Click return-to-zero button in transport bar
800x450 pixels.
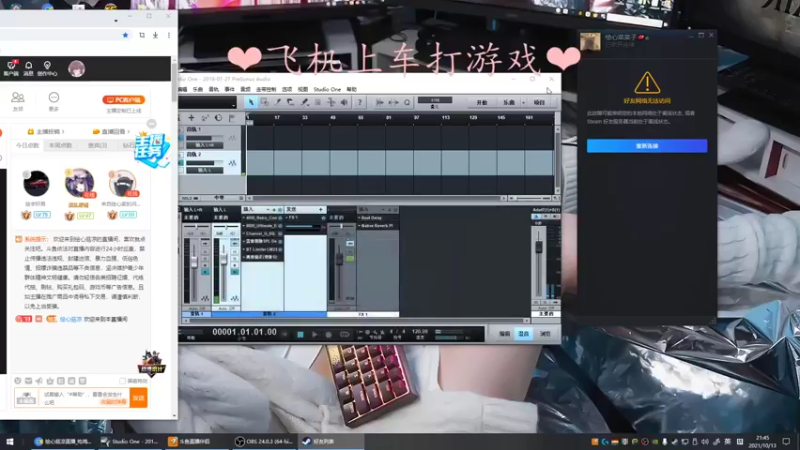[x=286, y=334]
